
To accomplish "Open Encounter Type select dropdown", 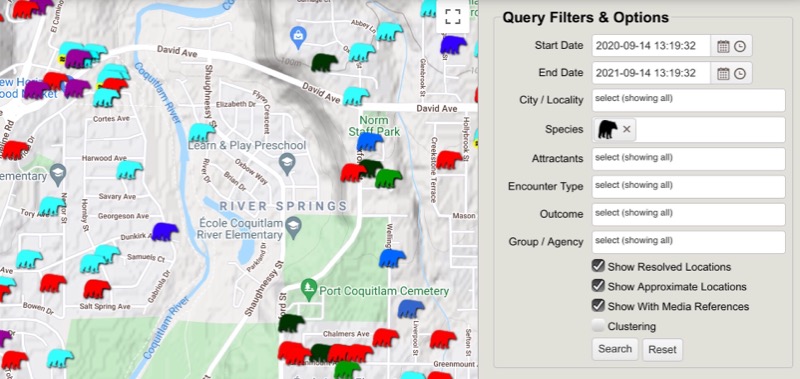I will click(688, 187).
